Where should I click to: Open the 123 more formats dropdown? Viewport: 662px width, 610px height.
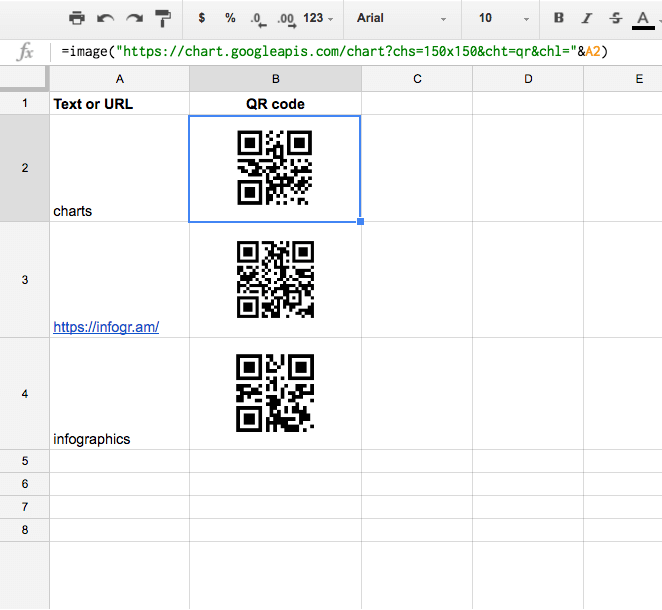tap(318, 18)
